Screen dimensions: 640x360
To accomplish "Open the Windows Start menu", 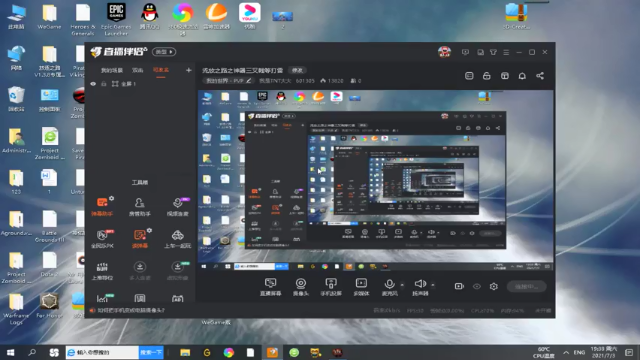I will click(11, 352).
